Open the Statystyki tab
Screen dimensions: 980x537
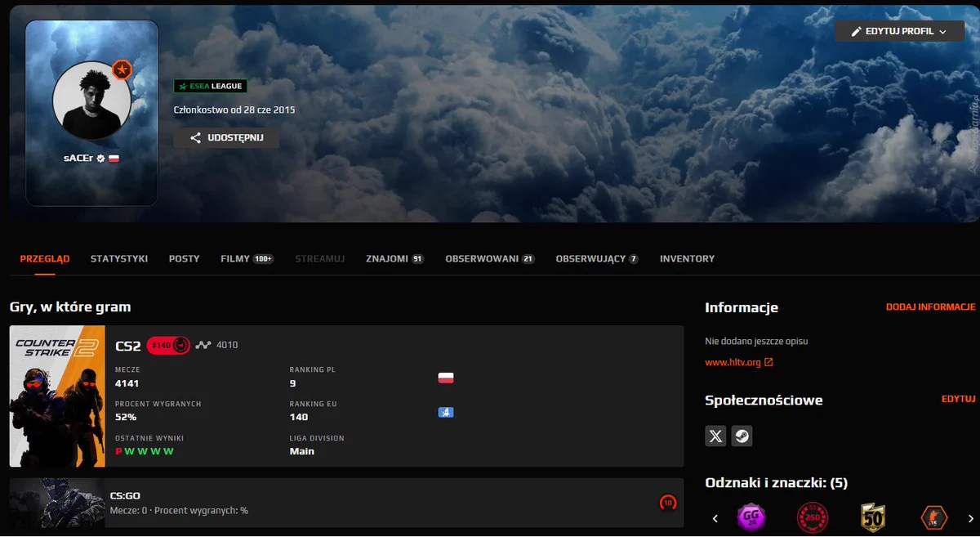coord(119,258)
